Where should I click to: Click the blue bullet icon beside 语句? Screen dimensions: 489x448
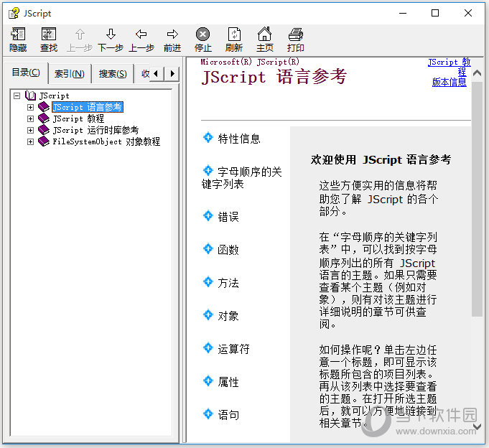(208, 414)
